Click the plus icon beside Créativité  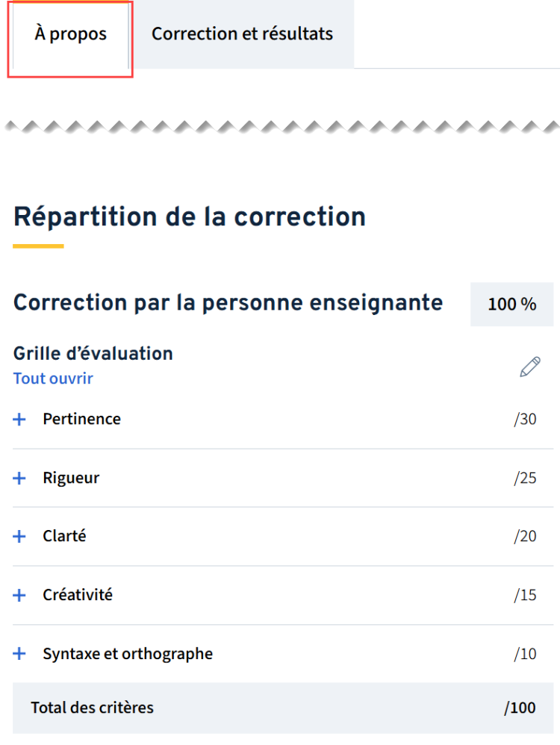19,596
